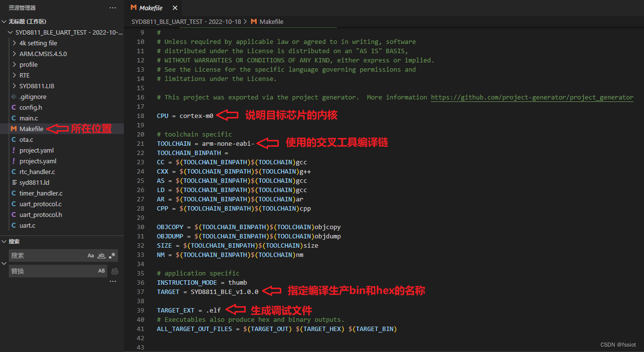Click syd8811.ld file lines icon
The width and height of the screenshot is (644, 352).
tap(14, 182)
